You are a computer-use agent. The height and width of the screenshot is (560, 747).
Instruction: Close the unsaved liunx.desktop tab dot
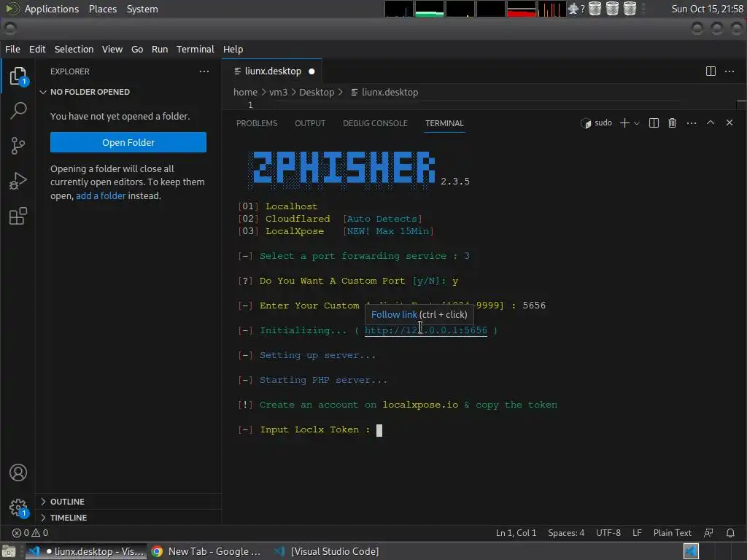[x=311, y=71]
